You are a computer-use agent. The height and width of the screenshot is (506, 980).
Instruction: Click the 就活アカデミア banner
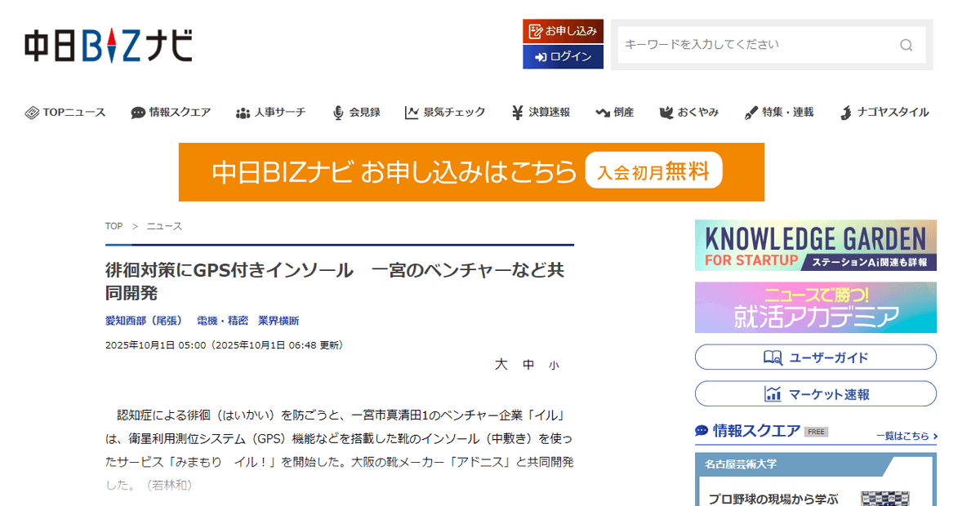[x=816, y=308]
